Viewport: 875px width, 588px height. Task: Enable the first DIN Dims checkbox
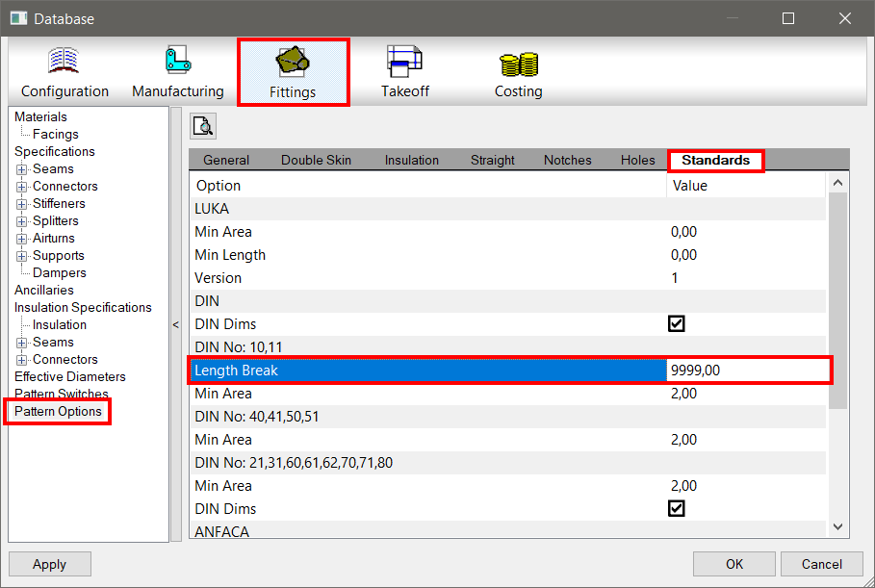(676, 323)
